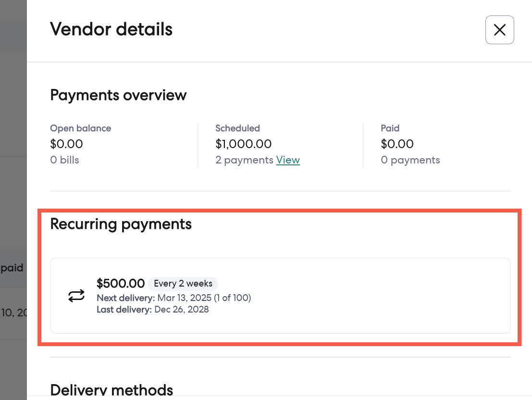Click the Next delivery date line
This screenshot has height=400, width=532.
[x=174, y=298]
